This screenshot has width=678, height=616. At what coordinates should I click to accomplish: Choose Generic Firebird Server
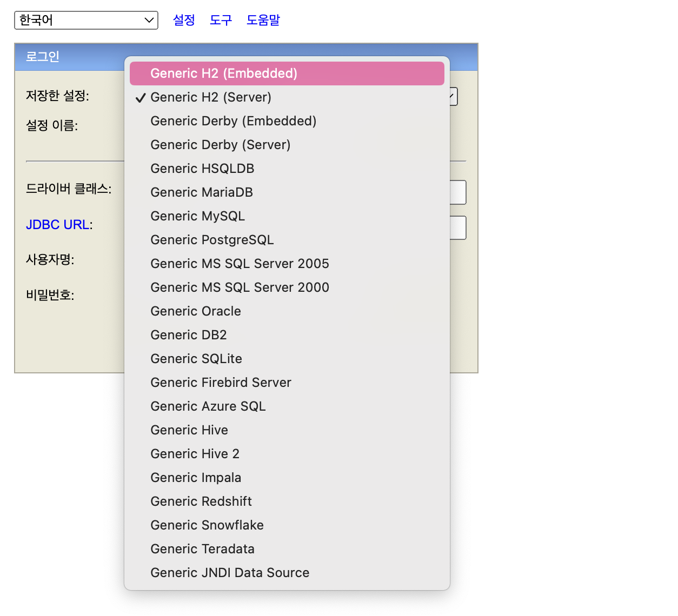[x=287, y=383]
